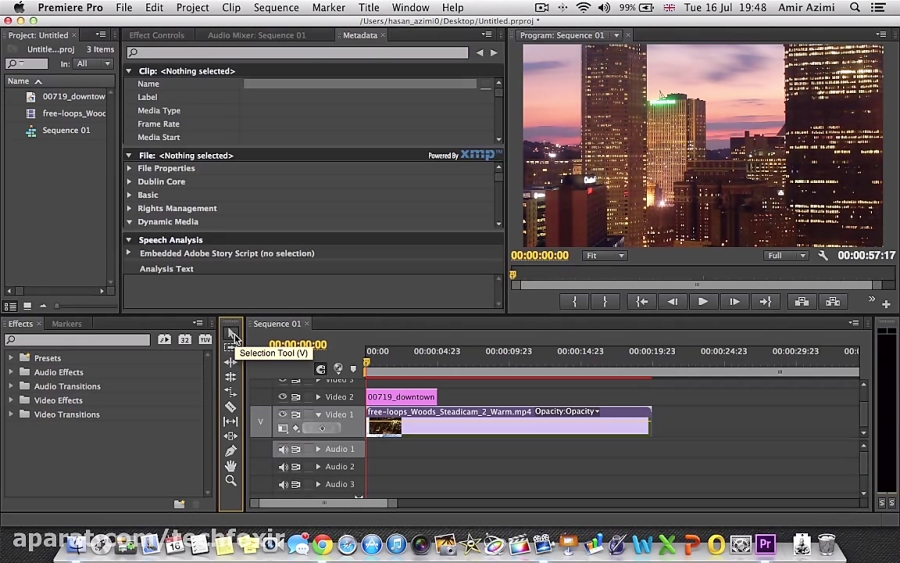Select the Razor tool
Screen dimensions: 900x563
(230, 407)
